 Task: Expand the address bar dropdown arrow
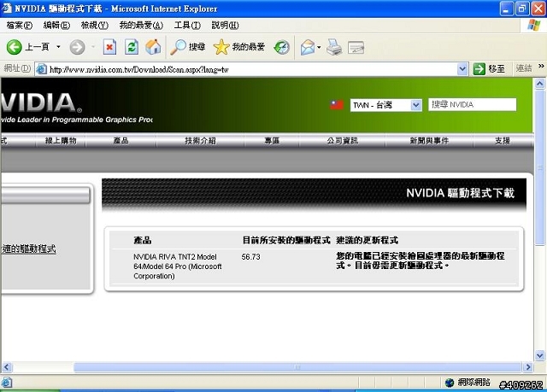pyautogui.click(x=462, y=69)
